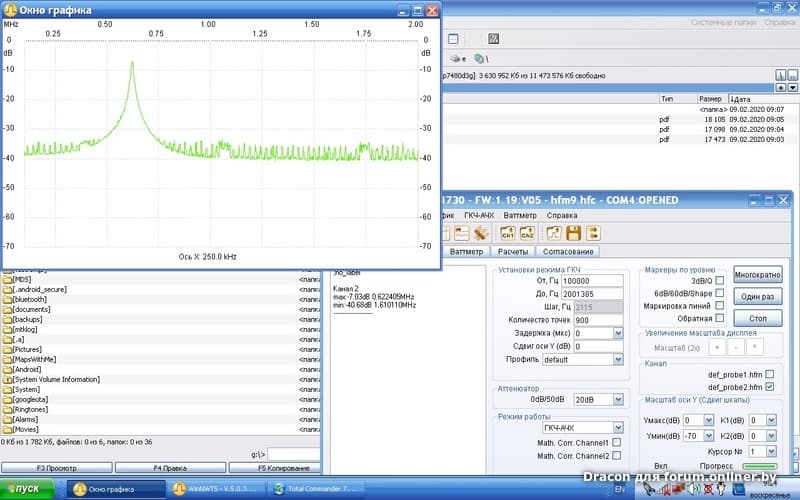The width and height of the screenshot is (800, 500).
Task: Switch to the Расчеты tab
Action: (511, 251)
